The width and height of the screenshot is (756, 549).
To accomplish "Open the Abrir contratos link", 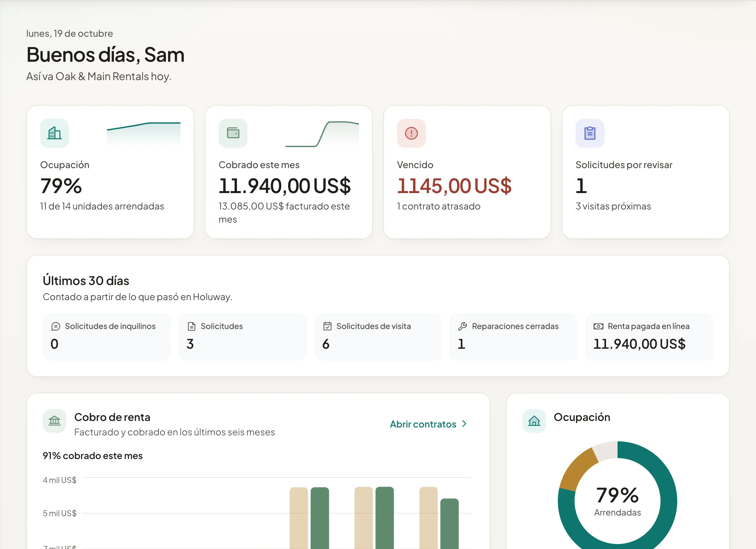I will coord(428,424).
